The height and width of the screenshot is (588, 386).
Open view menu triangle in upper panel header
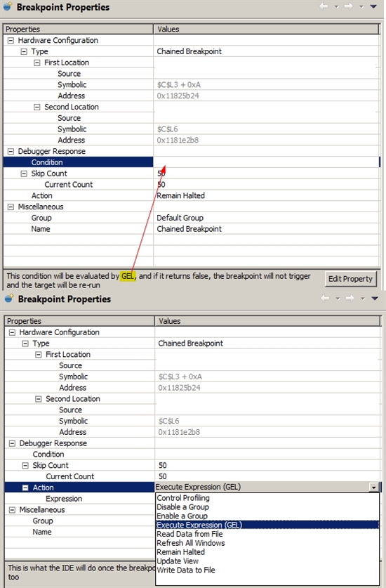pos(373,6)
